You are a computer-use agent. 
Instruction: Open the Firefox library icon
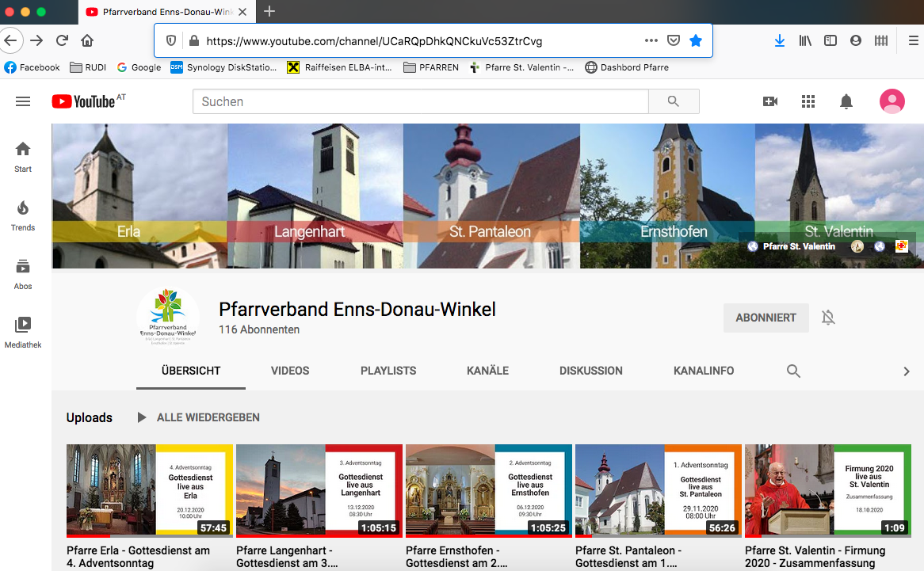(805, 40)
